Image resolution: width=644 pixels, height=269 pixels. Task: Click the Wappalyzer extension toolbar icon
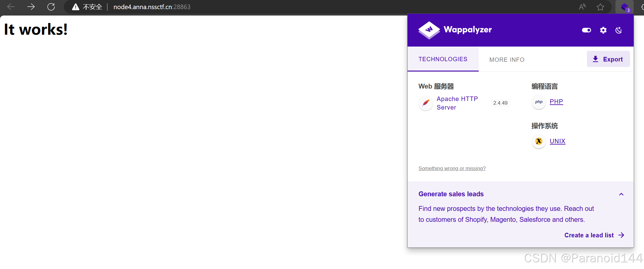625,7
